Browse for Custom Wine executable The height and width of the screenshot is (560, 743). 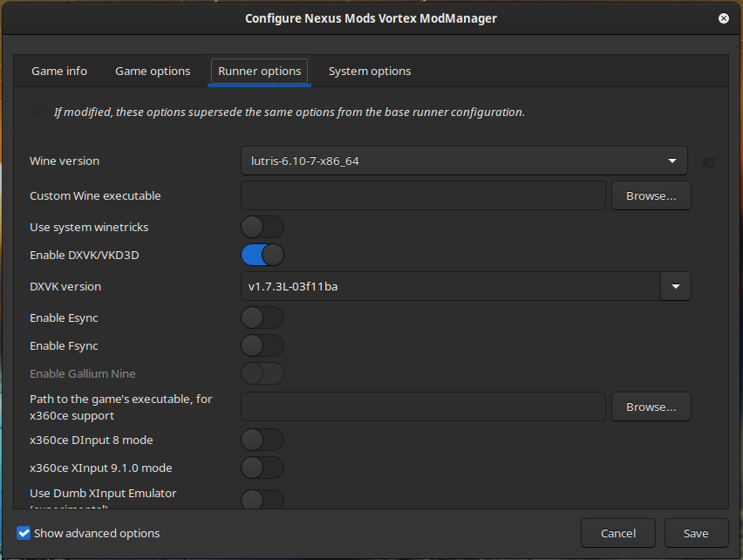651,195
